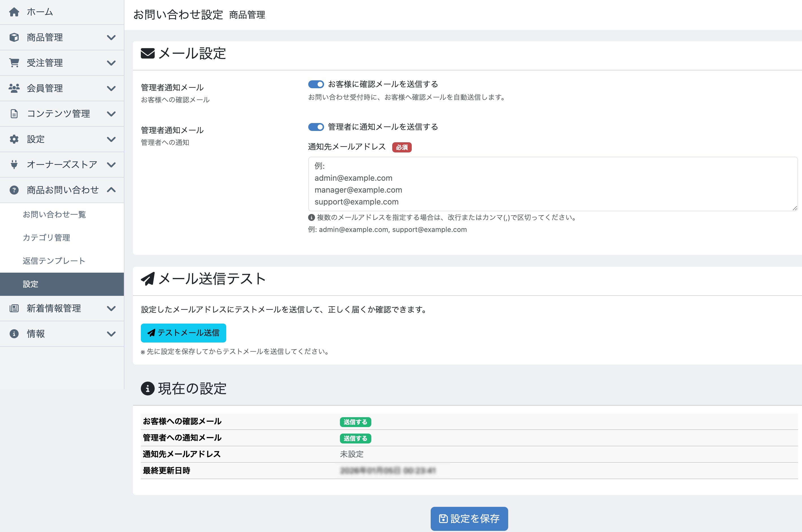Expand the 商品管理 menu chevron
The width and height of the screenshot is (802, 532).
point(111,38)
